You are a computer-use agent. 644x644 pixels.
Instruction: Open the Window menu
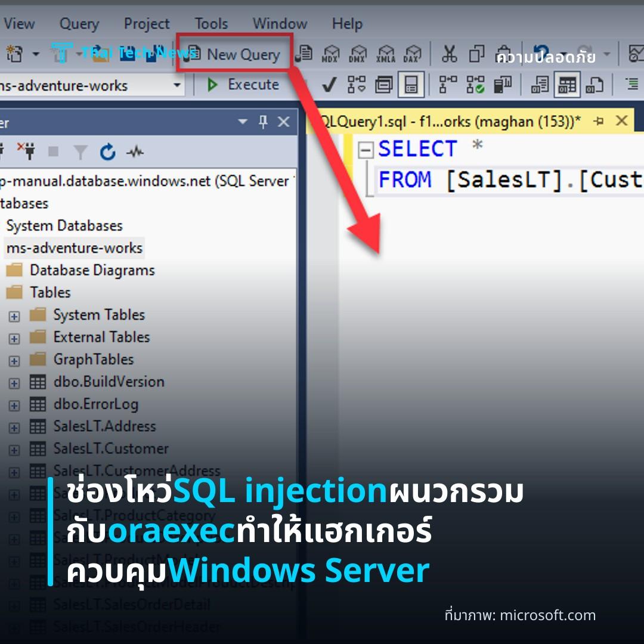point(280,23)
